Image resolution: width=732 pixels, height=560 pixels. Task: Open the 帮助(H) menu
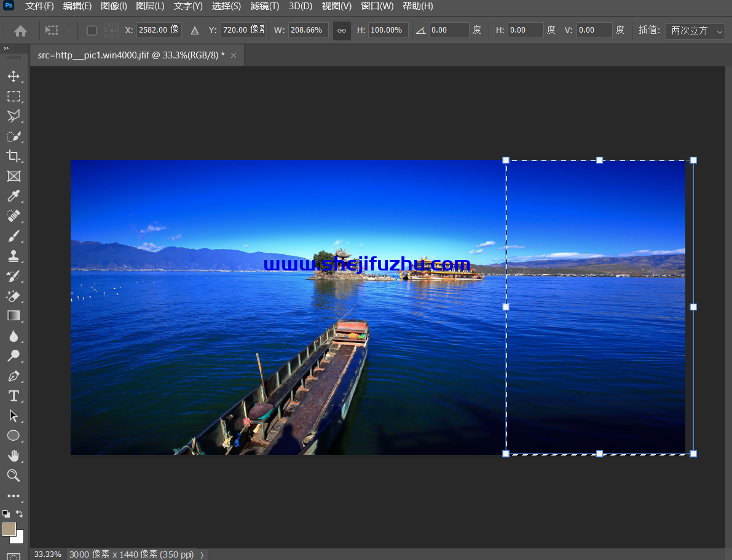[418, 6]
